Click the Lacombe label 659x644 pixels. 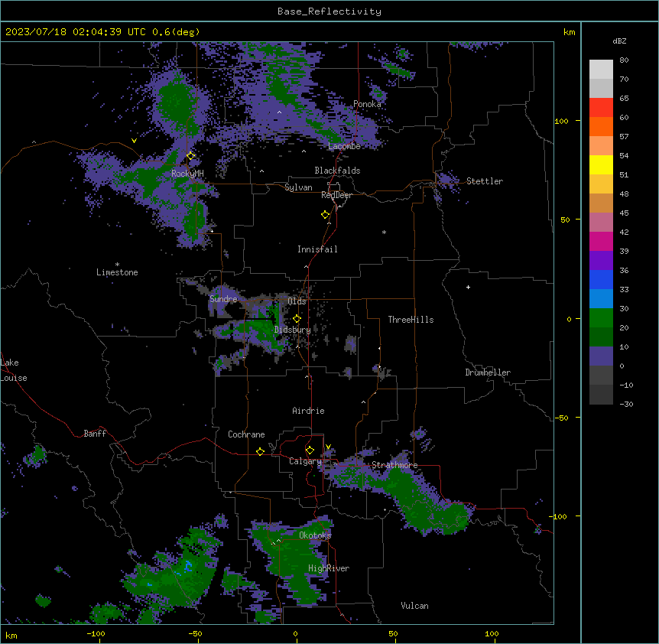(x=344, y=146)
